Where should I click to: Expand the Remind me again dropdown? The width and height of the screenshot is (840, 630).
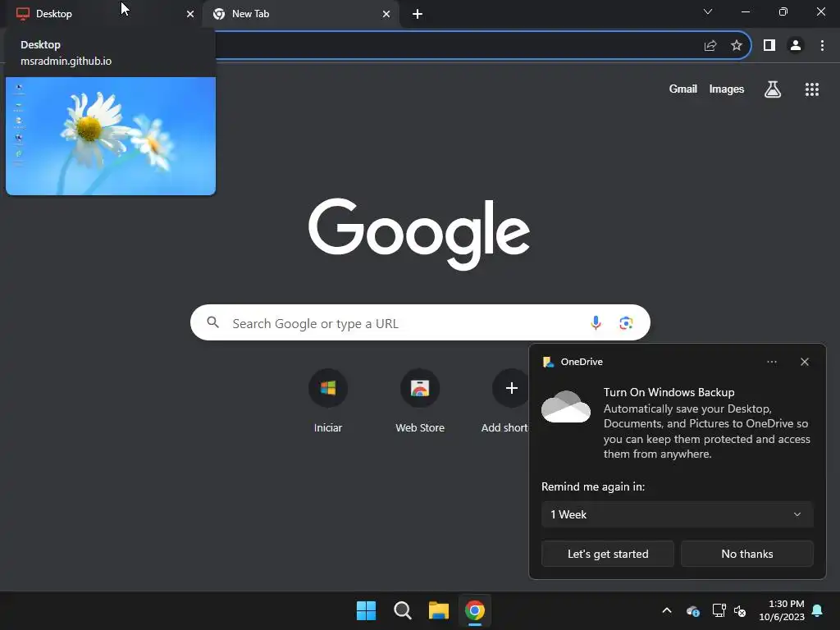click(x=677, y=514)
